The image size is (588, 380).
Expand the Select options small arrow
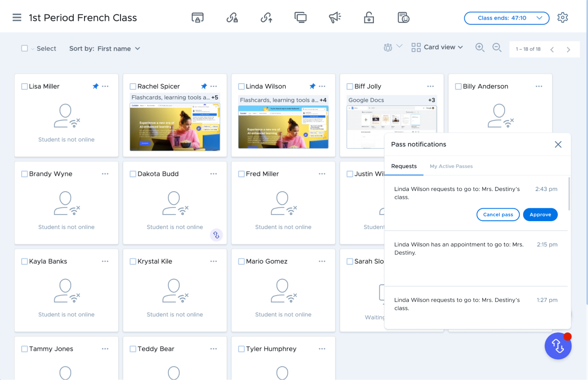tap(32, 49)
